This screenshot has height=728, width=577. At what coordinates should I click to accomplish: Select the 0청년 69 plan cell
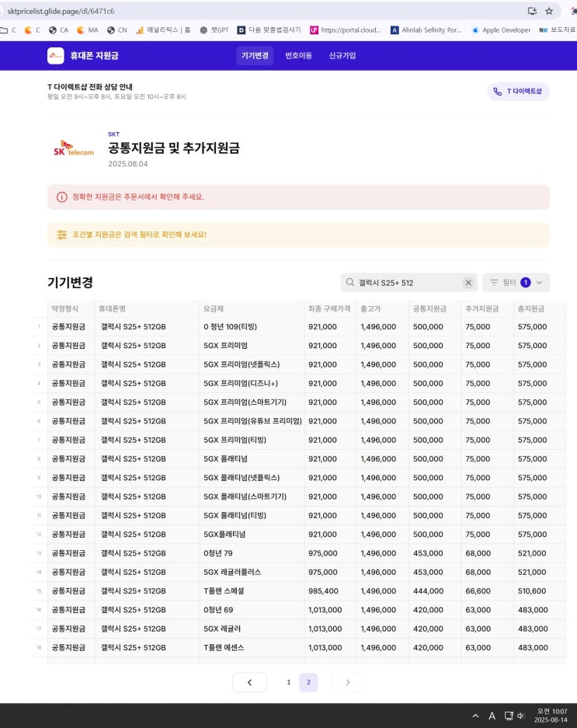coord(252,610)
